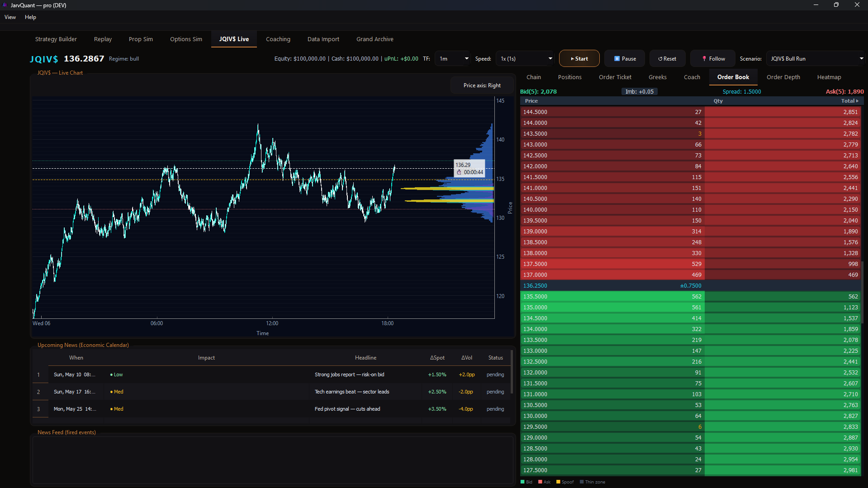Screen dimensions: 868x488
Task: Select the Tech earnings beat news row
Action: 271,392
